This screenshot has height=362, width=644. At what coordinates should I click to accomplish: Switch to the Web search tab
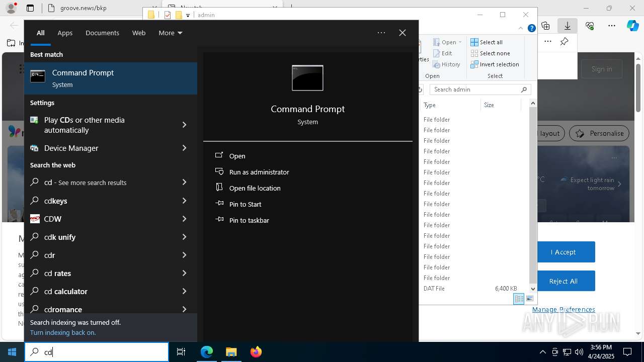(139, 33)
